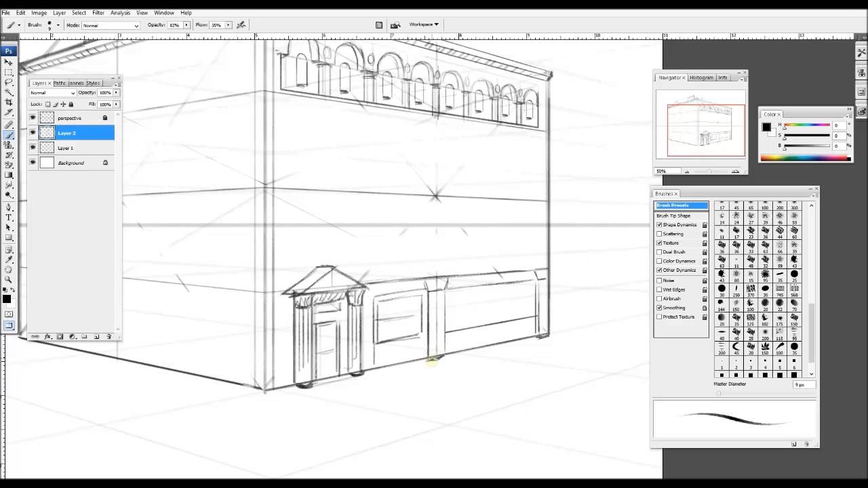
Task: Uncheck Smoothing brush option
Action: tap(659, 308)
